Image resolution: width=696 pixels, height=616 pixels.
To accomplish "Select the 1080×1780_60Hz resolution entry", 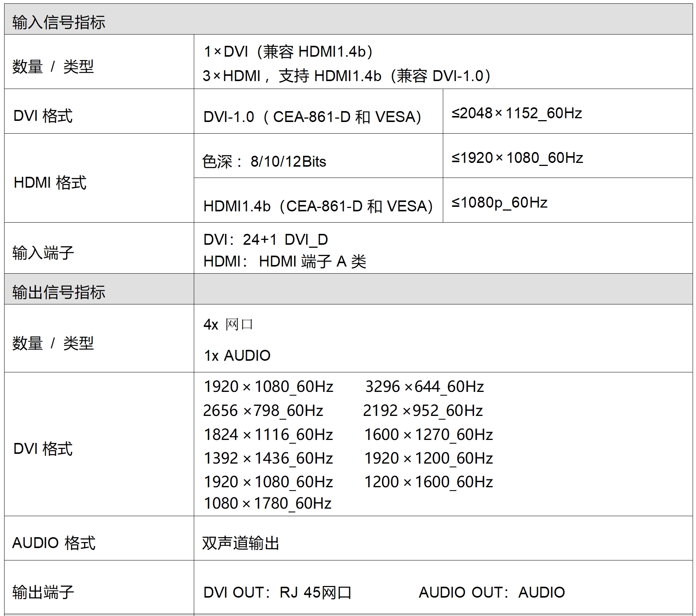I will click(x=267, y=503).
